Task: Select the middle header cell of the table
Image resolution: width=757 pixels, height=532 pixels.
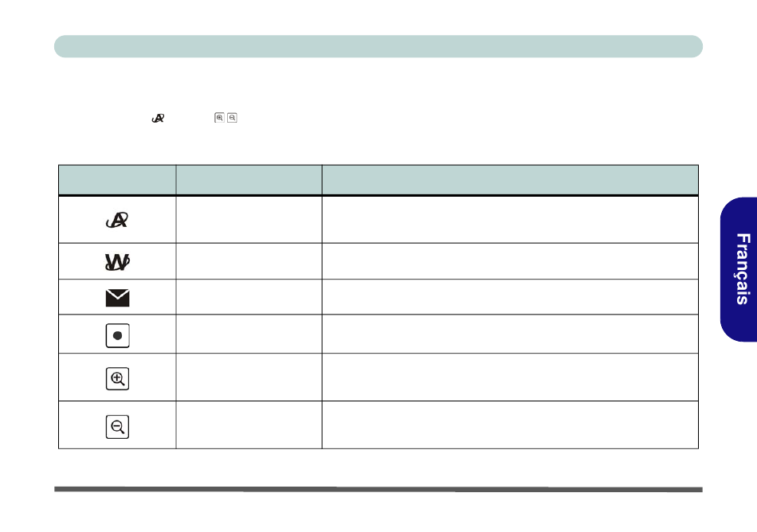Action: tap(249, 180)
